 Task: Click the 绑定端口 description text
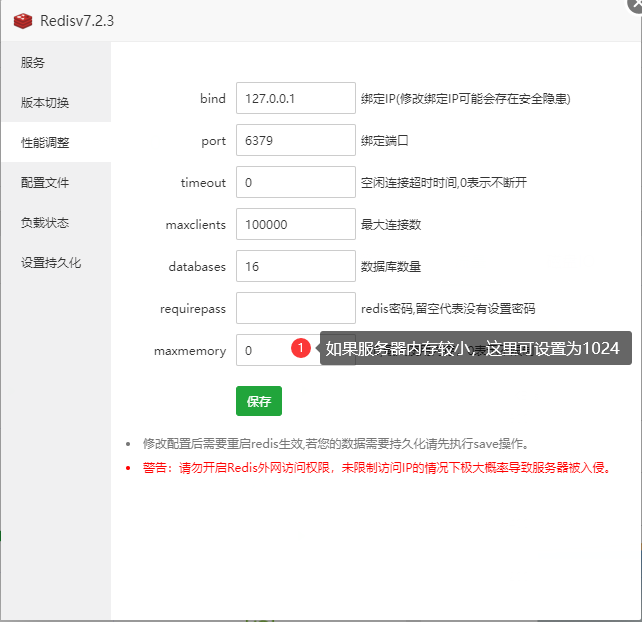[384, 140]
